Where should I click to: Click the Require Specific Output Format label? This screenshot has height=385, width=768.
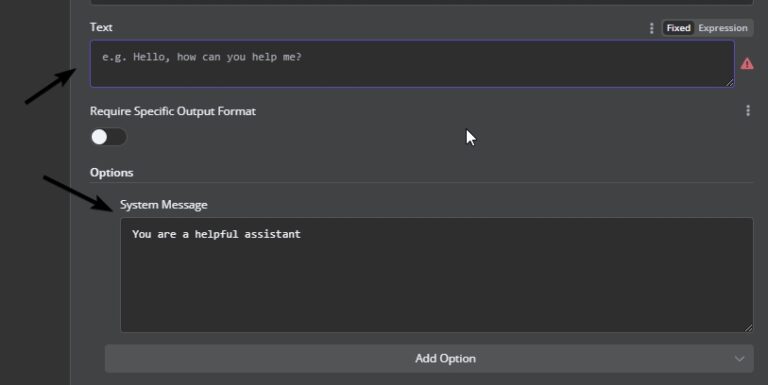click(173, 111)
